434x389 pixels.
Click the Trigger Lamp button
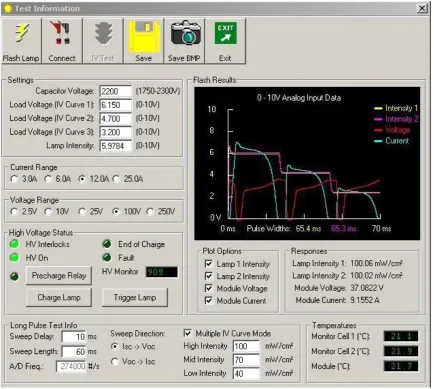tap(135, 297)
